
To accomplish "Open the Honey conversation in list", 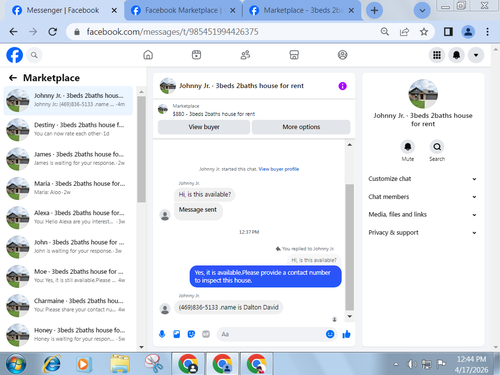I will [x=68, y=335].
